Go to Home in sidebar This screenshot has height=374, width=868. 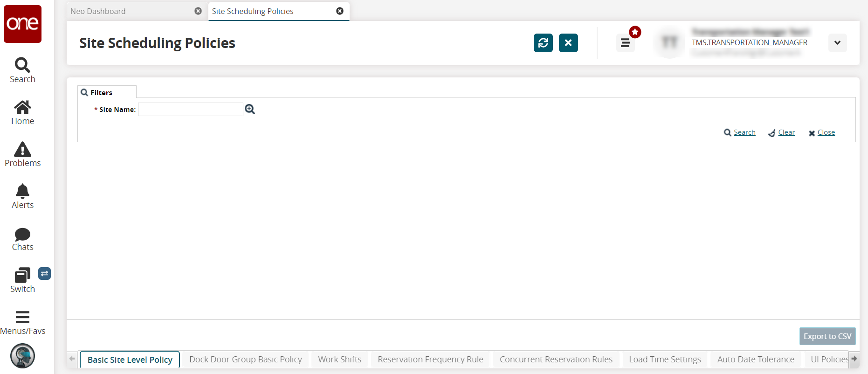point(22,113)
